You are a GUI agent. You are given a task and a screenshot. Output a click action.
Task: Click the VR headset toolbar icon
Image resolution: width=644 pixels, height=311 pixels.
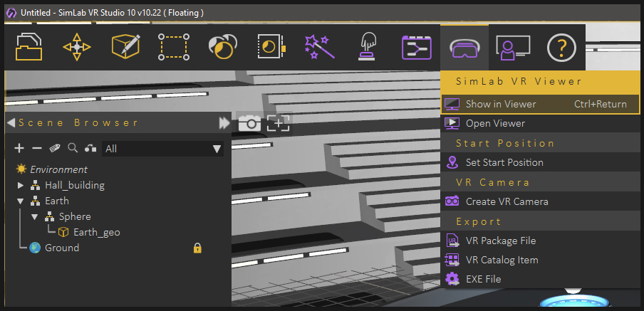464,48
